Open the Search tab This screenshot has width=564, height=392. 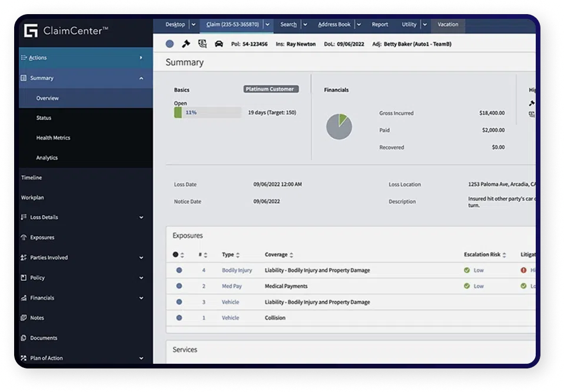288,25
